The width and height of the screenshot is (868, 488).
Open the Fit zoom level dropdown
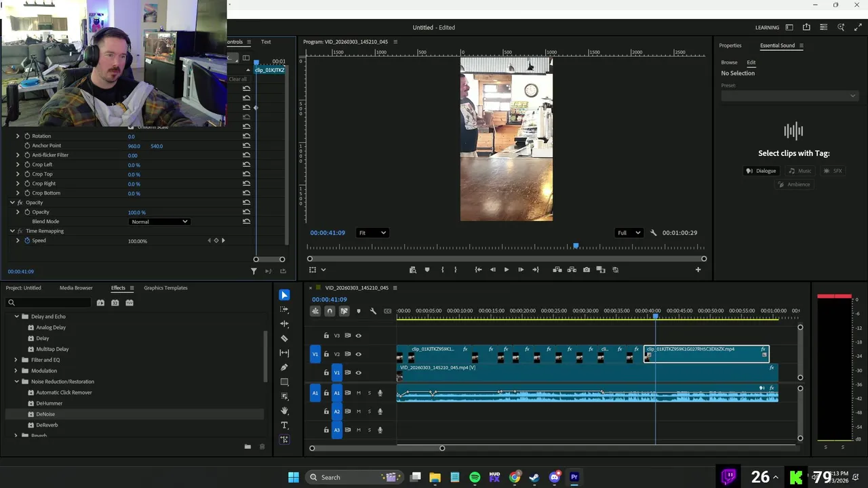tap(372, 233)
